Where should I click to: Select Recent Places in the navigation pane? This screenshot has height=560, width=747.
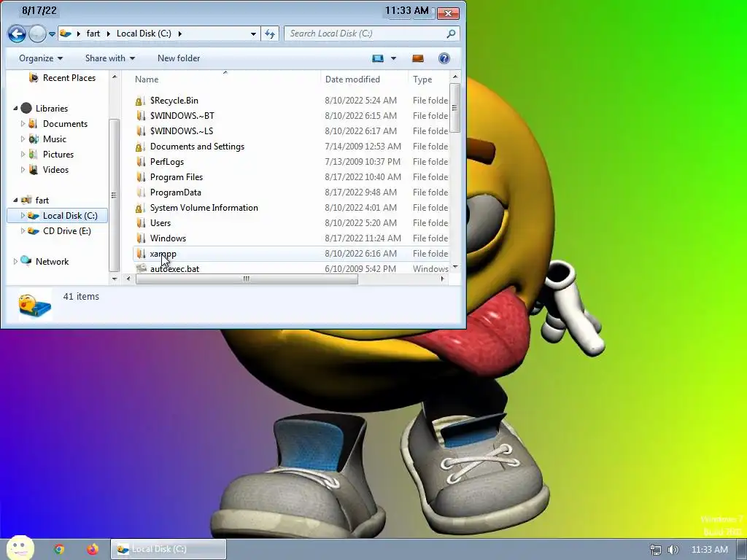coord(69,77)
